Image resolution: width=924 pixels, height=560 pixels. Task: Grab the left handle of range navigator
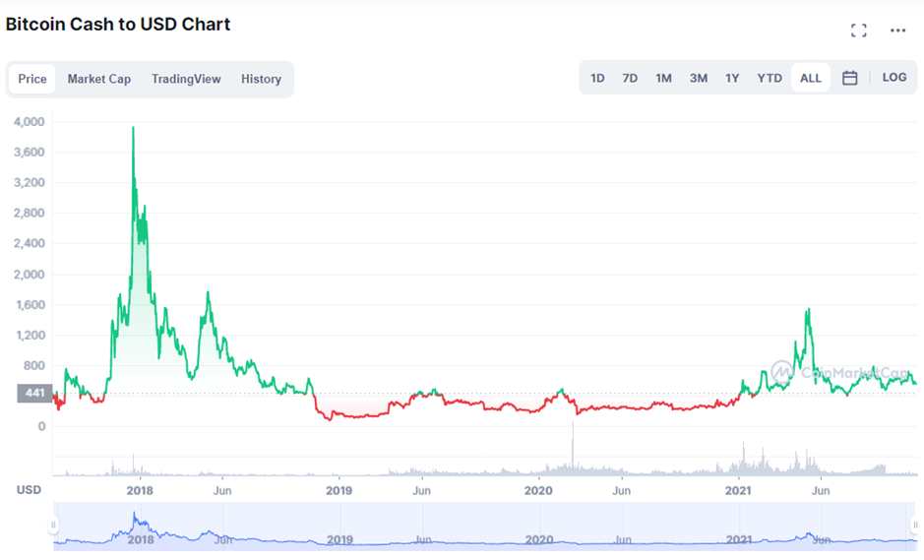(53, 525)
